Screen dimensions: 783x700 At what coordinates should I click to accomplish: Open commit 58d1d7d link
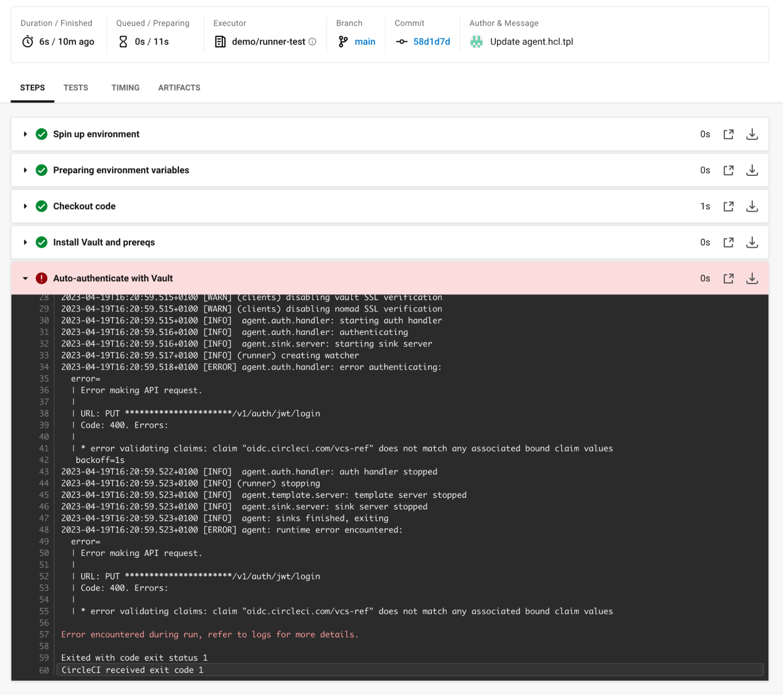[432, 42]
